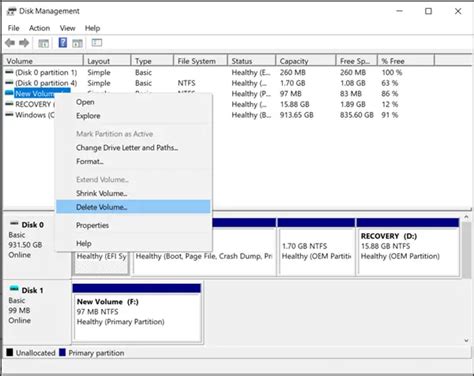The width and height of the screenshot is (474, 376).
Task: Select the RECOVERY (D:) partition block
Action: pyautogui.click(x=408, y=247)
